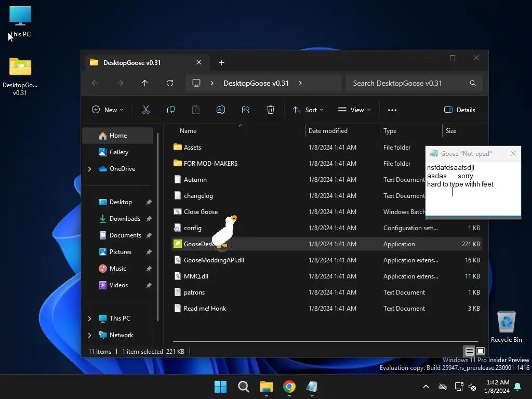Go forward with the right arrow
Viewport: 532px width, 399px height.
[120, 83]
